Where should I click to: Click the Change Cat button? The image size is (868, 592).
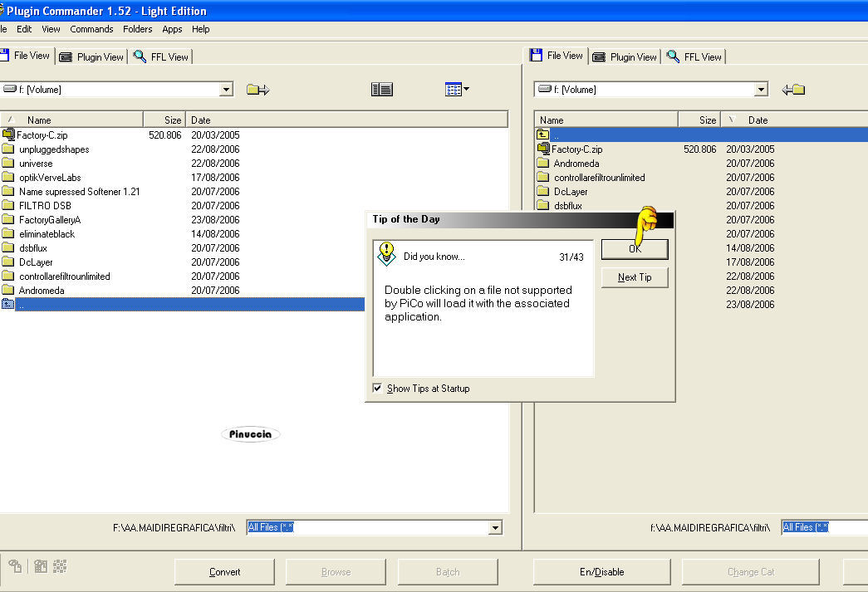[x=751, y=571]
